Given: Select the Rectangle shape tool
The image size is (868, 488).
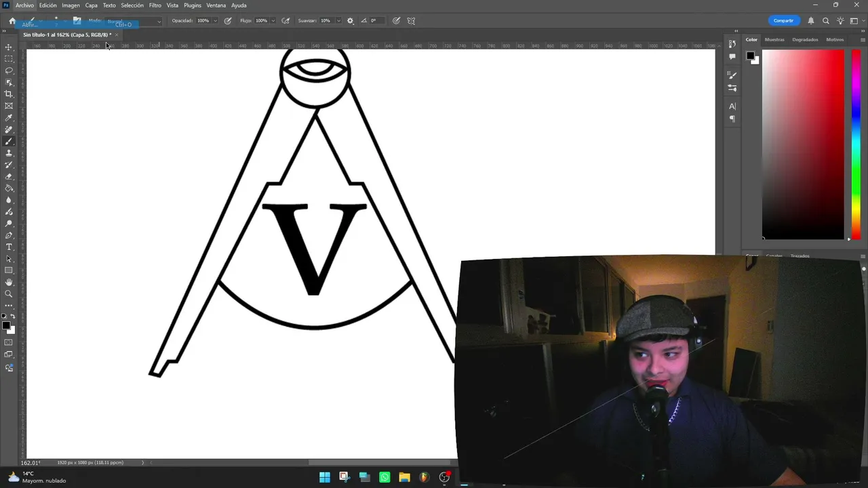Looking at the screenshot, I should (9, 270).
